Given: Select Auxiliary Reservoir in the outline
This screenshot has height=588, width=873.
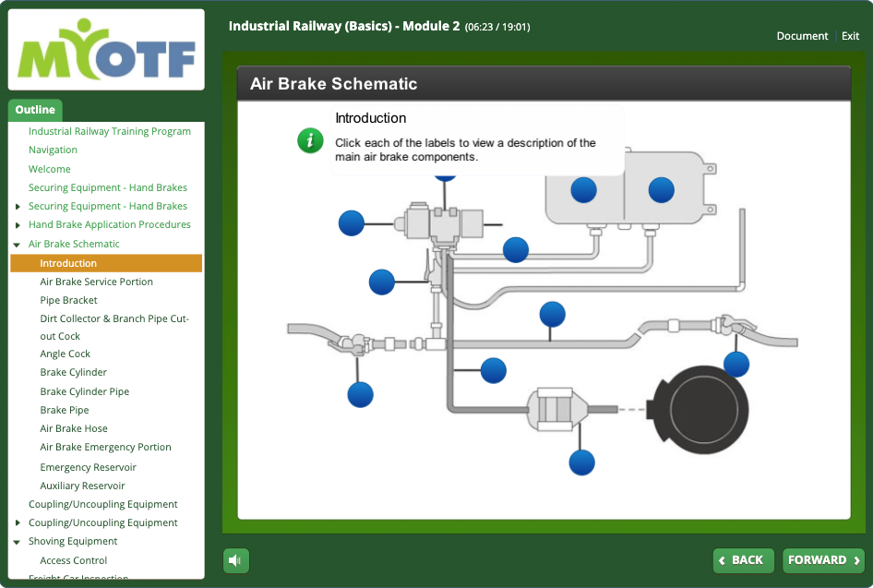Looking at the screenshot, I should coord(82,486).
